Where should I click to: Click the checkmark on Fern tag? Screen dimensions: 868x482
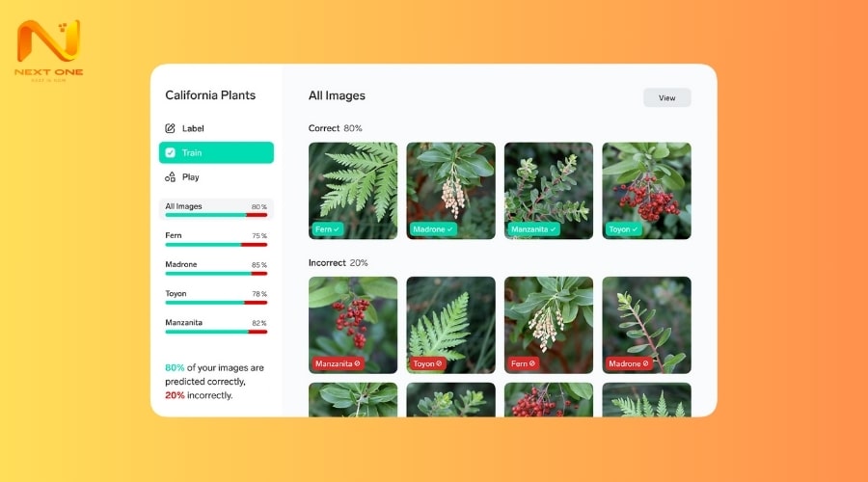coord(337,229)
